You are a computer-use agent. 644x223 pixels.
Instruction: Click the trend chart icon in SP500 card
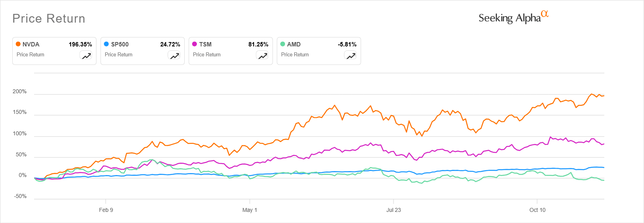point(175,56)
